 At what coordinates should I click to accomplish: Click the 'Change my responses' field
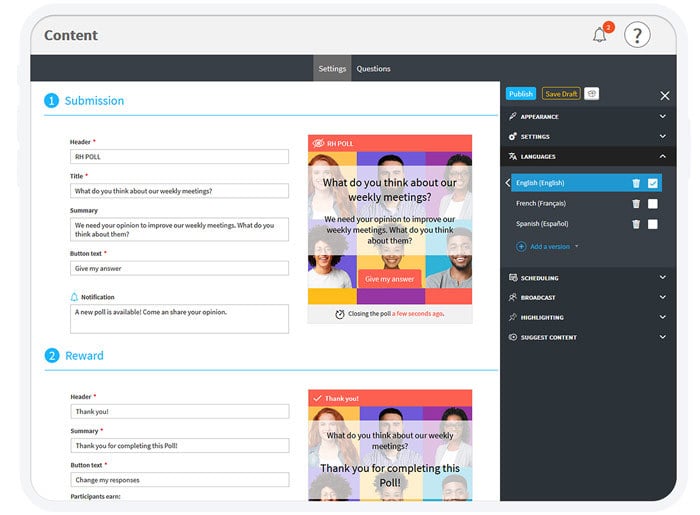tap(179, 480)
